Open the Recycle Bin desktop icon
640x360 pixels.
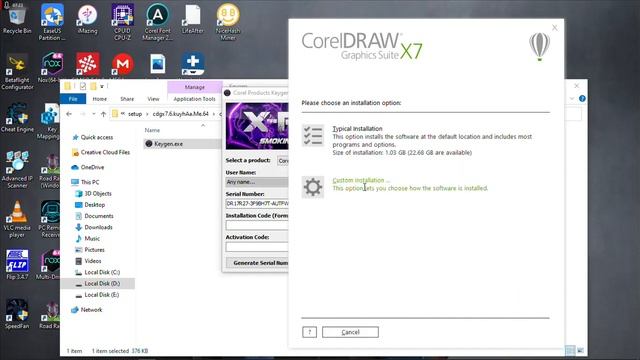(x=17, y=19)
